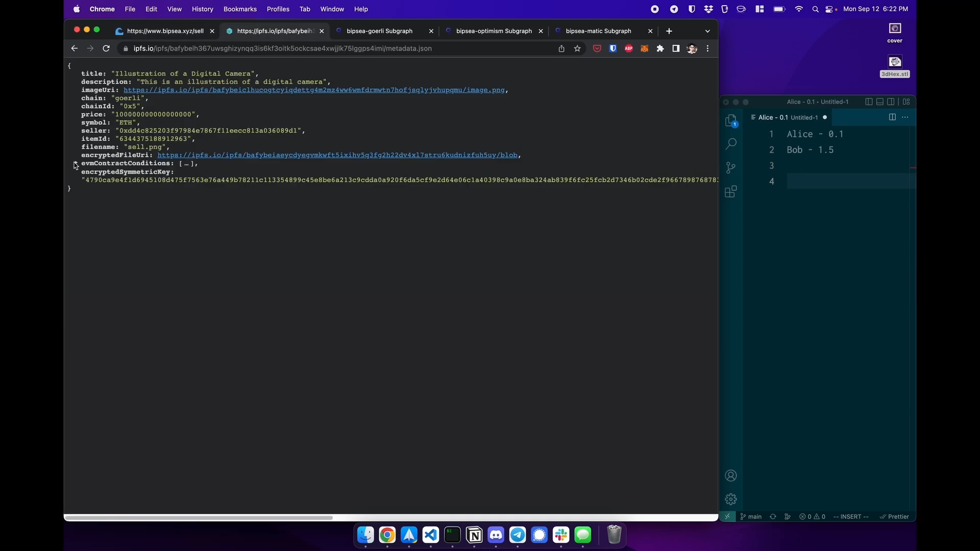This screenshot has height=551, width=980.
Task: Click Prettier in VS Code status bar
Action: (x=894, y=516)
